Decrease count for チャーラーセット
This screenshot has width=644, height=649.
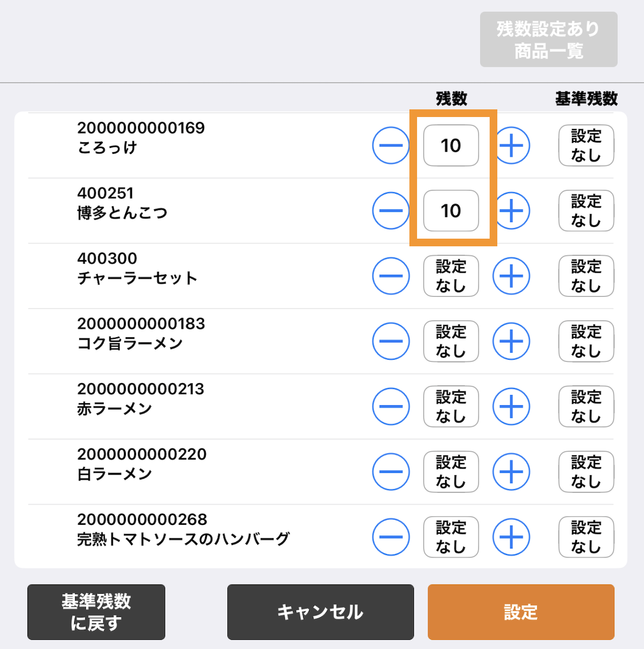pyautogui.click(x=391, y=276)
